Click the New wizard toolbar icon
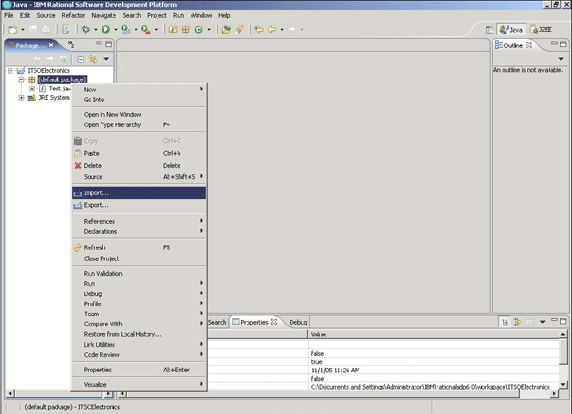This screenshot has height=414, width=572. click(13, 30)
